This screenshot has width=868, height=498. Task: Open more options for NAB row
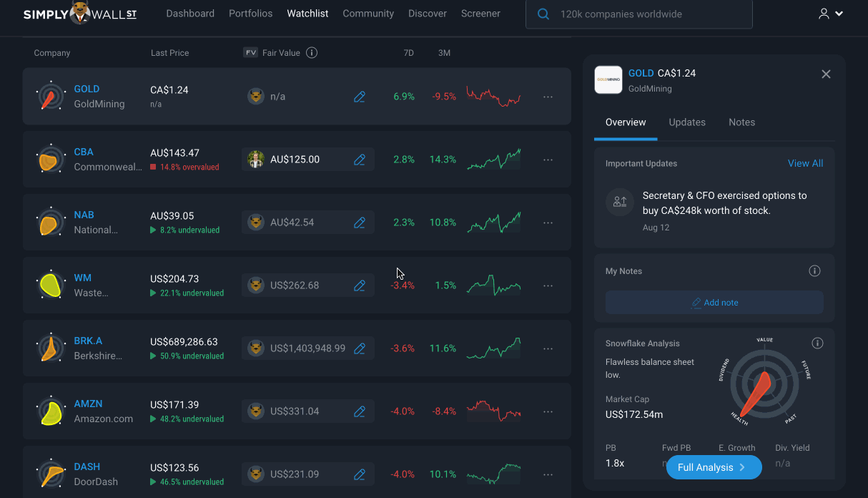point(548,223)
